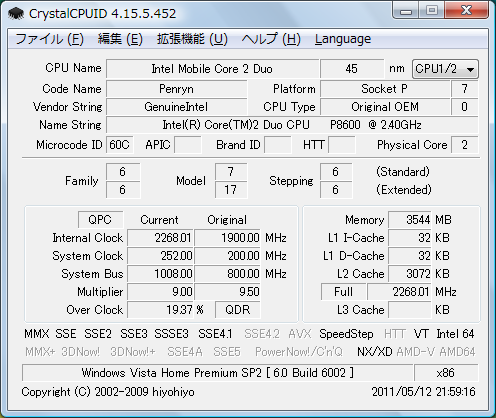Open the 編集 (E) menu
Screen dimensions: 496x418
coord(120,39)
